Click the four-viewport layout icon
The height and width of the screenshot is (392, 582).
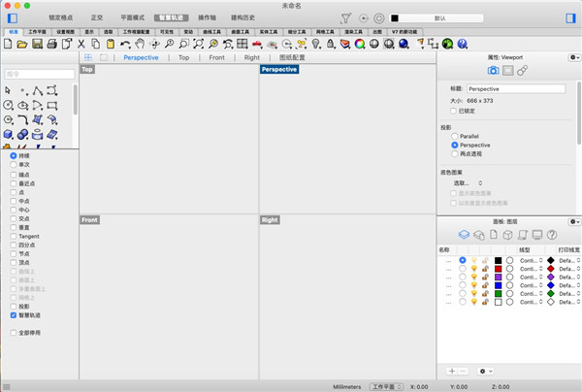(90, 58)
